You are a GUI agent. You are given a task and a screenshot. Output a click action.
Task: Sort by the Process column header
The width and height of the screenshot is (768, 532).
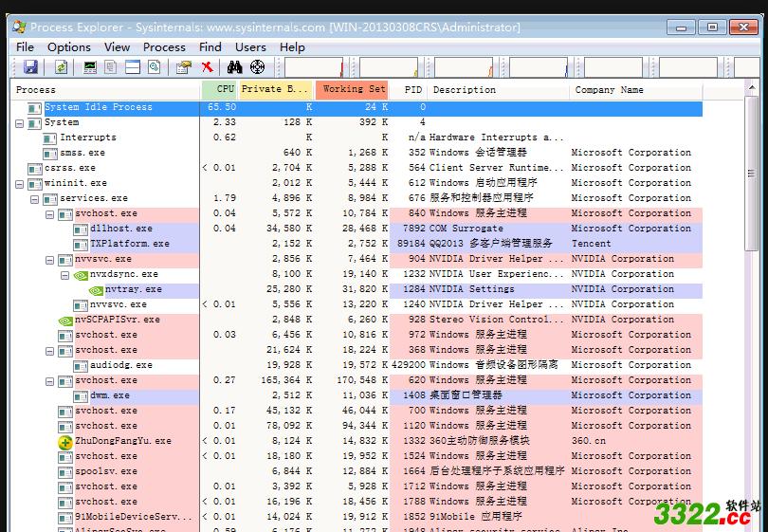pos(105,90)
